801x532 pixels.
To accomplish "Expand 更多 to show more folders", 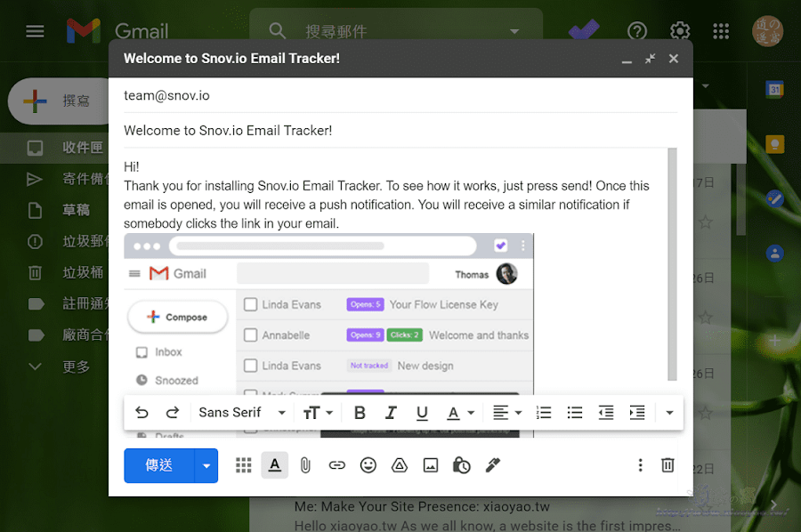I will pyautogui.click(x=54, y=367).
